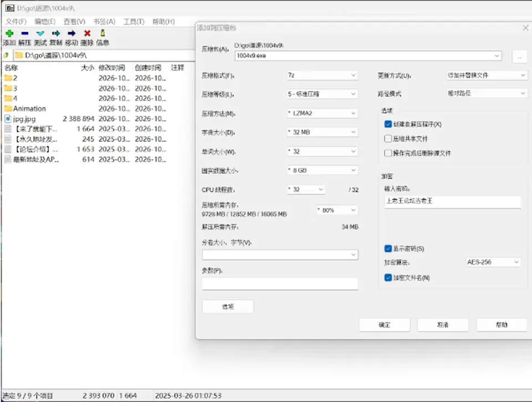
Task: Click the 移动 move arrow icon
Action: pyautogui.click(x=71, y=33)
